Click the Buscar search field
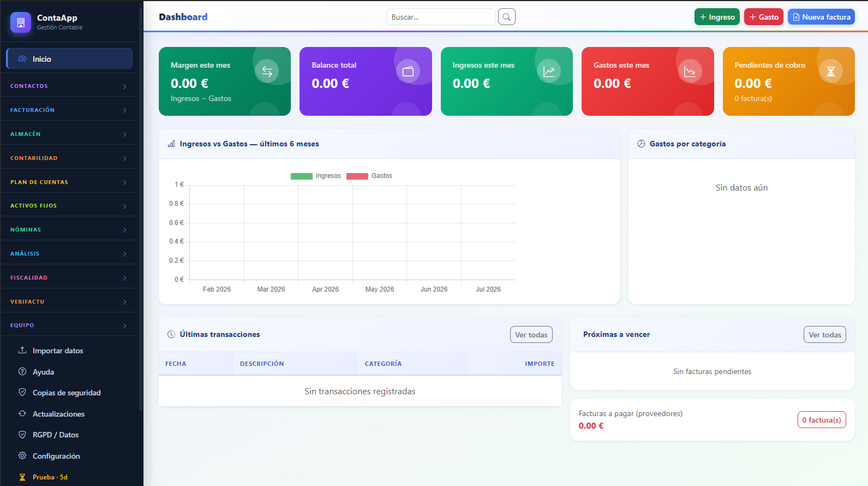Viewport: 868px width, 486px height. pos(441,17)
